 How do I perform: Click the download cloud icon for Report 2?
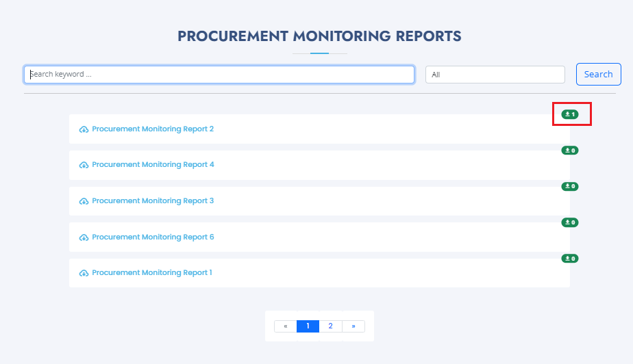pos(84,129)
